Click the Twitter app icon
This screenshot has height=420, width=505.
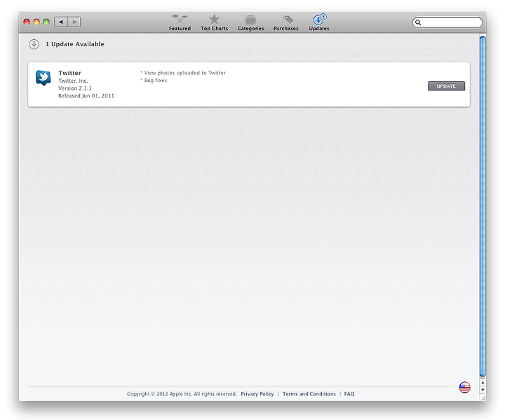pyautogui.click(x=43, y=78)
